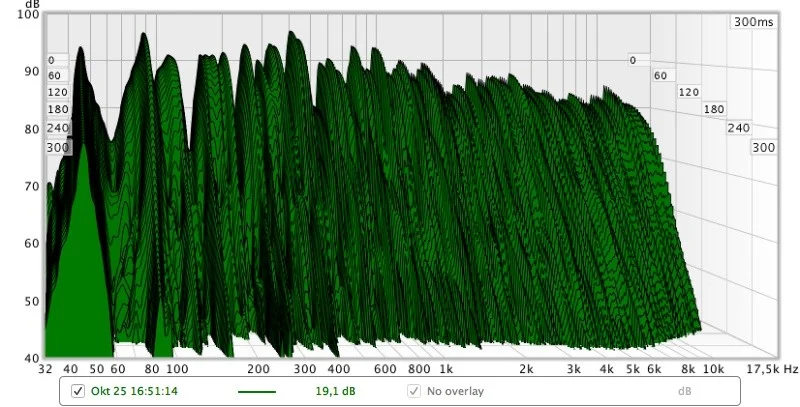Click the 8k frequency axis label

688,369
